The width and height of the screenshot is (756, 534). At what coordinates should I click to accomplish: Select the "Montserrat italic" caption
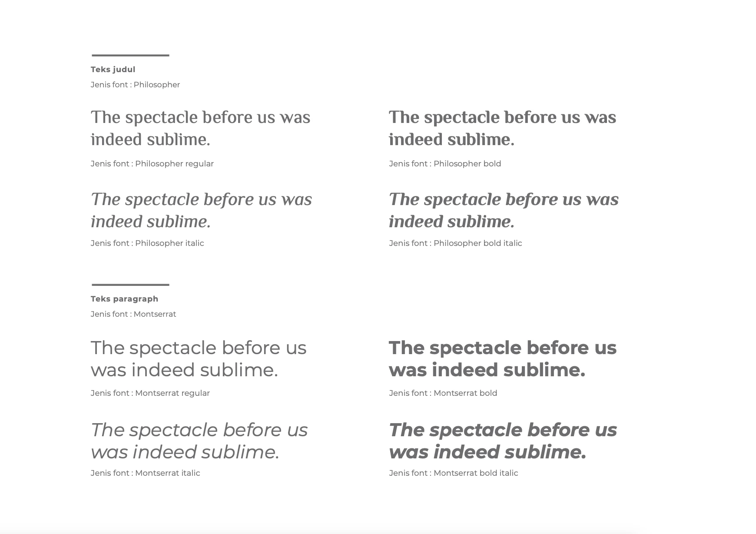146,473
